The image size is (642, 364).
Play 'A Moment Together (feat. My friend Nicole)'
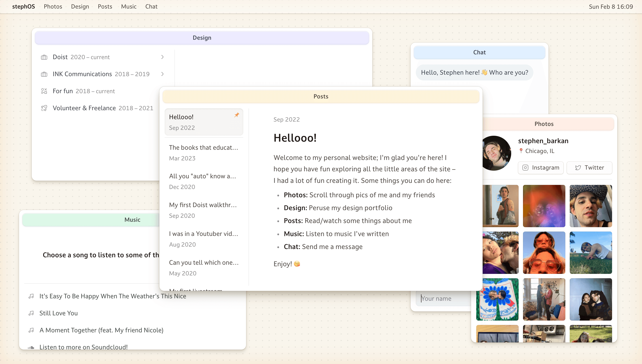(x=101, y=330)
